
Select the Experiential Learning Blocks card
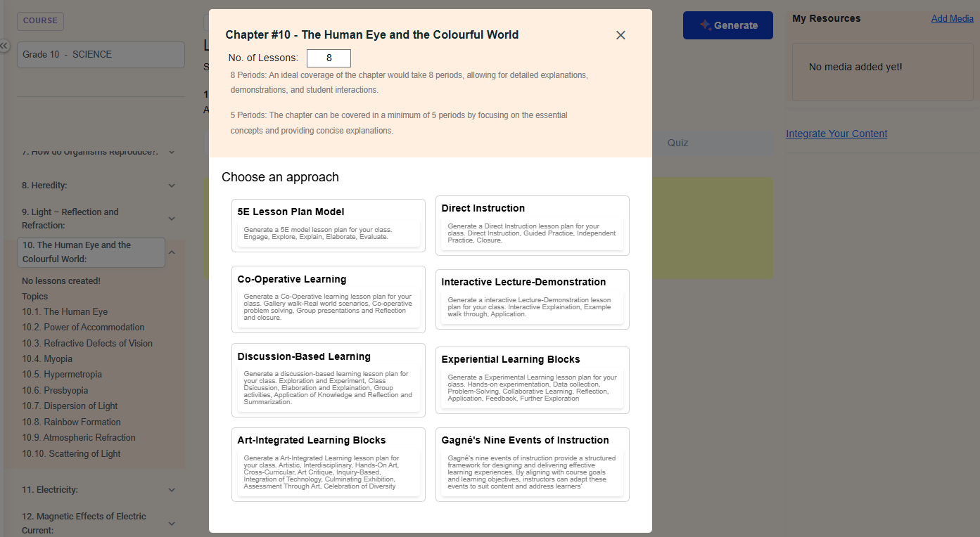pyautogui.click(x=532, y=379)
